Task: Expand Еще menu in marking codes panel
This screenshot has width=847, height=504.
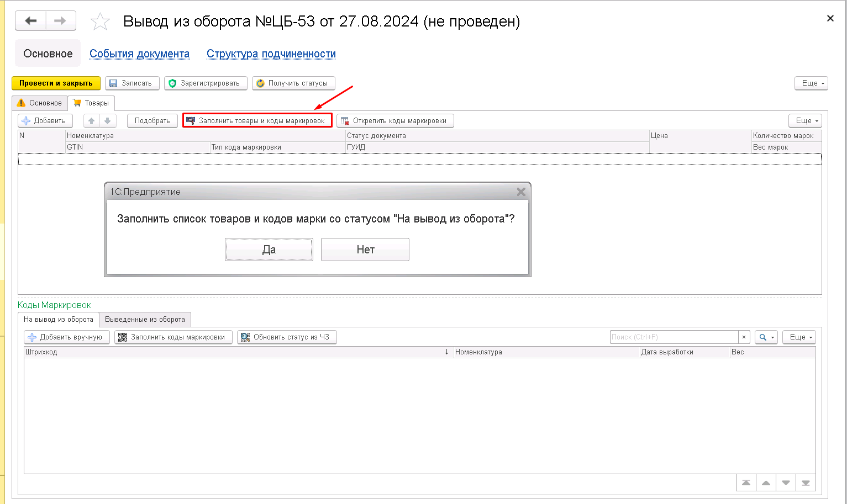Action: coord(799,337)
